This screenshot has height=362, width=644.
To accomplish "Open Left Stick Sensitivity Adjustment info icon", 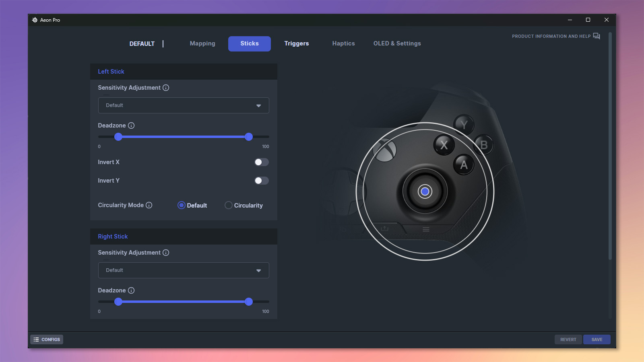I will [x=166, y=88].
